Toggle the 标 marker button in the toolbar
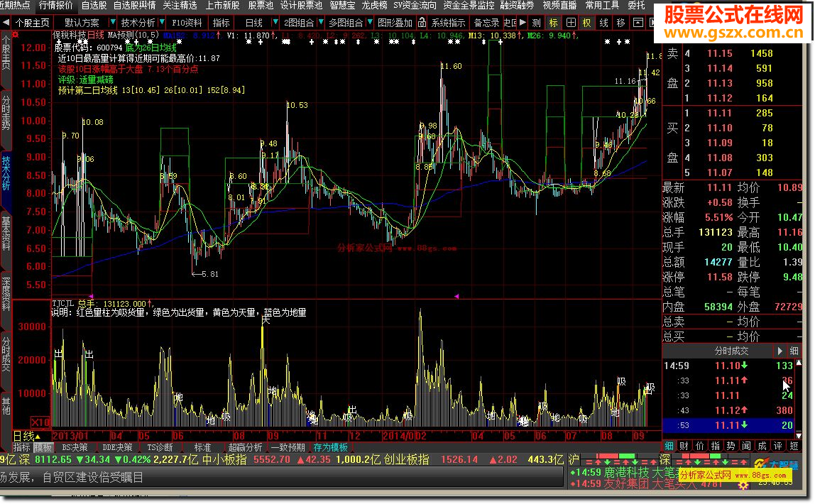The image size is (815, 504). (x=554, y=23)
